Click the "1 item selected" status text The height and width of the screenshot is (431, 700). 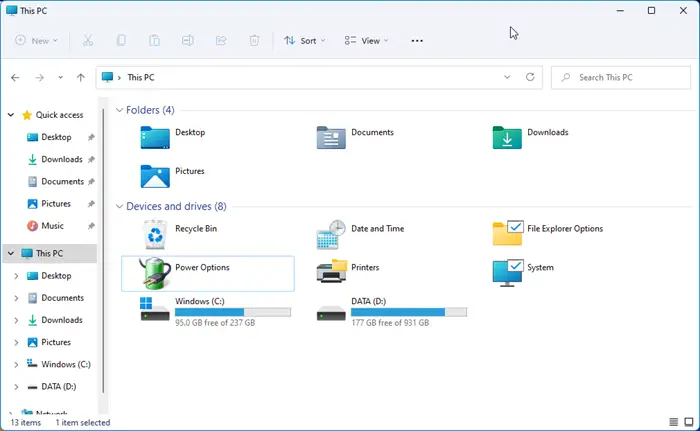pos(83,423)
